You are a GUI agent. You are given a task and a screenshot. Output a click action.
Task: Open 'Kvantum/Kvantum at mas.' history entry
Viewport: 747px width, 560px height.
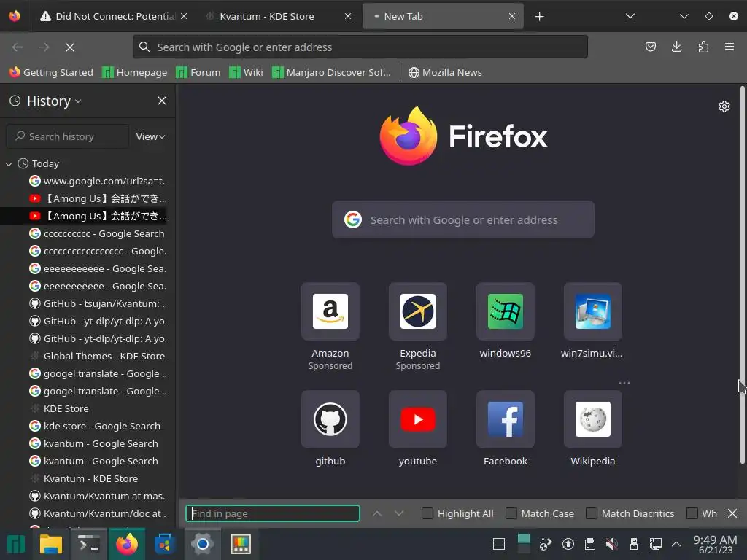(98, 496)
